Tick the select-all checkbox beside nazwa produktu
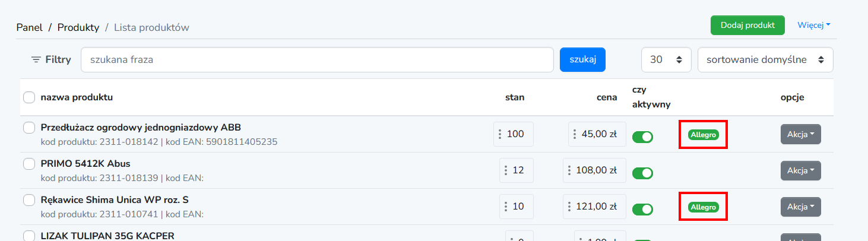Image resolution: width=868 pixels, height=241 pixels. click(x=29, y=97)
